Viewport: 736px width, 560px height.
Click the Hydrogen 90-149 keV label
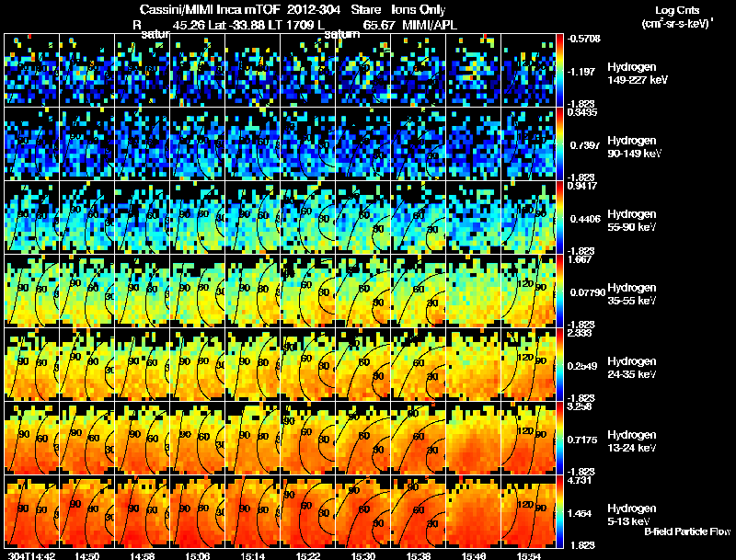pos(634,147)
